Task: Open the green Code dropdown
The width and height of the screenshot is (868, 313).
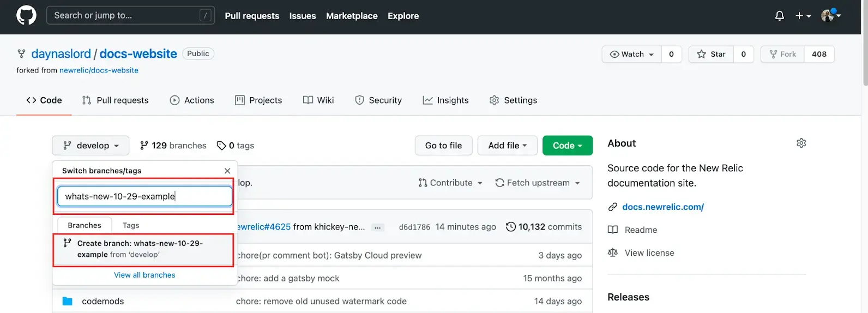Action: coord(567,146)
